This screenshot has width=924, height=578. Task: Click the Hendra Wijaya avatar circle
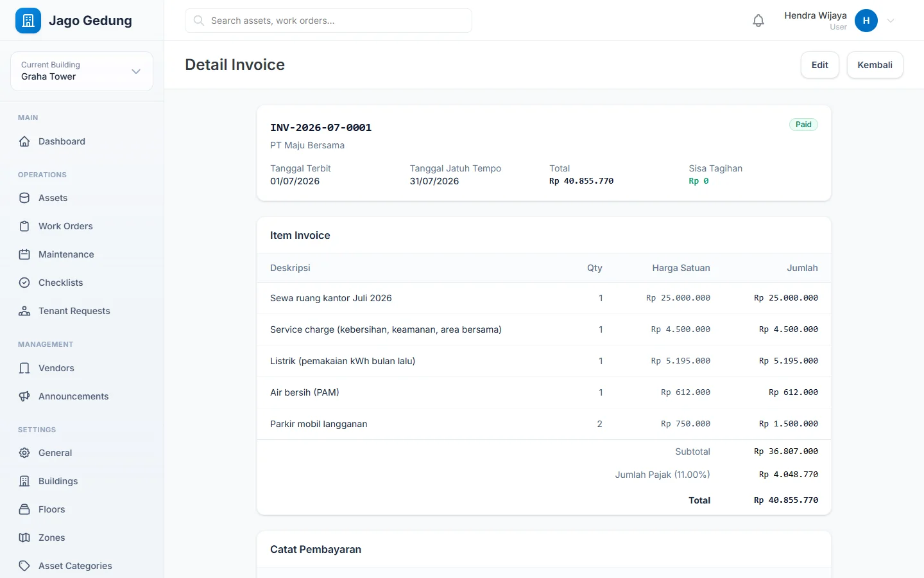[866, 21]
